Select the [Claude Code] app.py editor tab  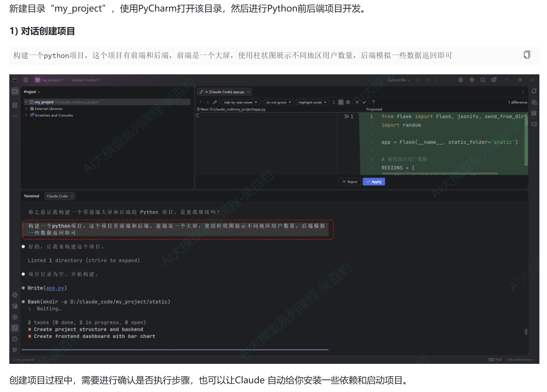[x=224, y=92]
